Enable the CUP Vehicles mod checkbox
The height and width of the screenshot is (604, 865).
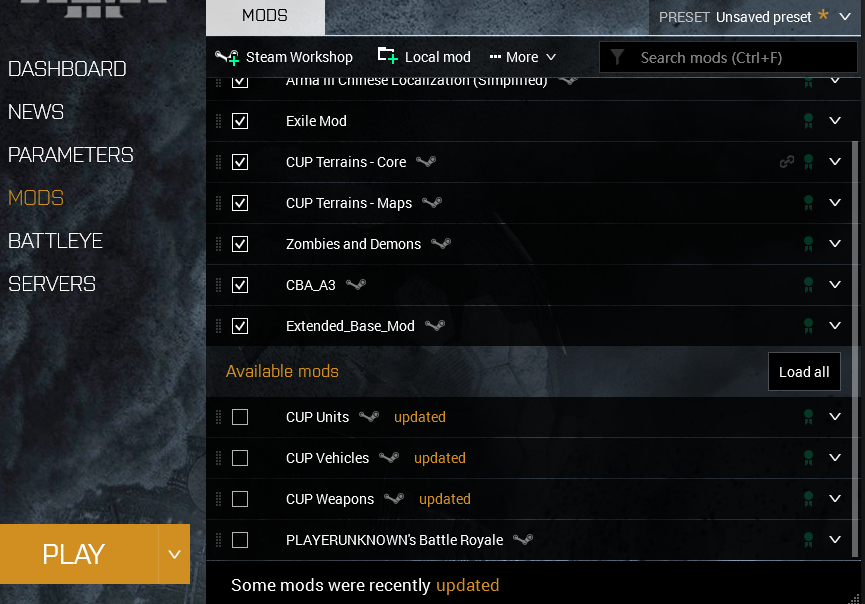(240, 458)
